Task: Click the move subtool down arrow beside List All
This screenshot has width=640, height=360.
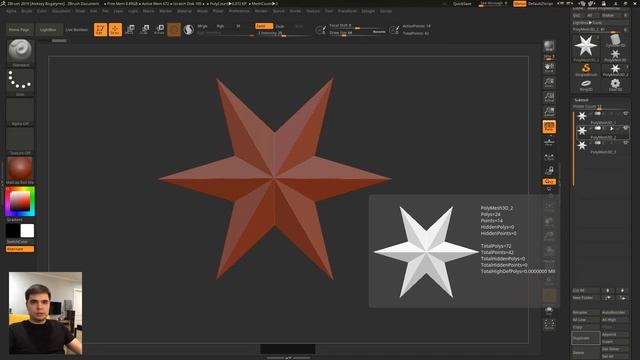Action: pos(622,291)
